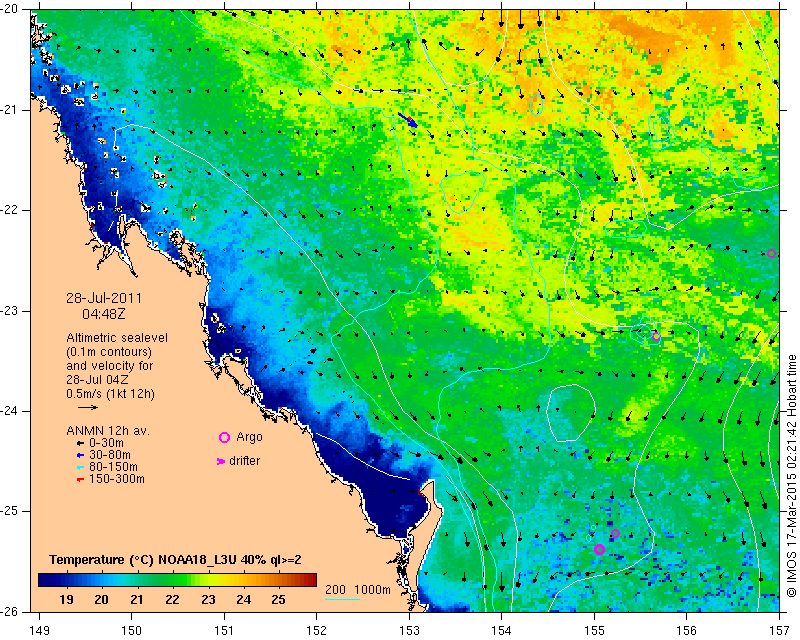Click the latitude axis label -26
Image resolution: width=800 pixels, height=640 pixels.
point(10,611)
